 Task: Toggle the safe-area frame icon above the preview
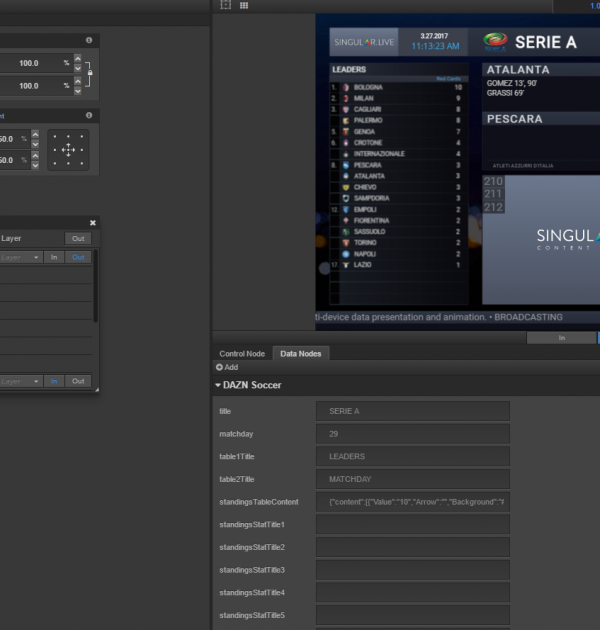225,5
